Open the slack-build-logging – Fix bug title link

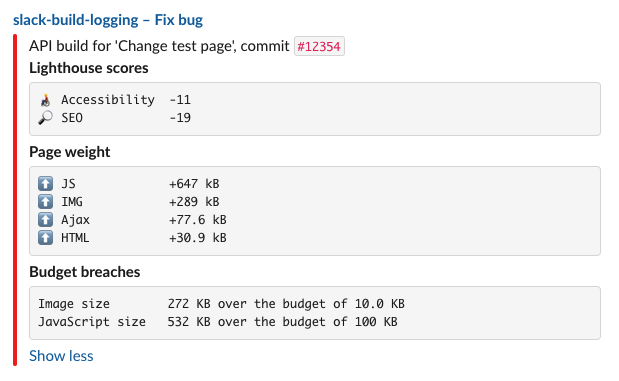[x=108, y=20]
